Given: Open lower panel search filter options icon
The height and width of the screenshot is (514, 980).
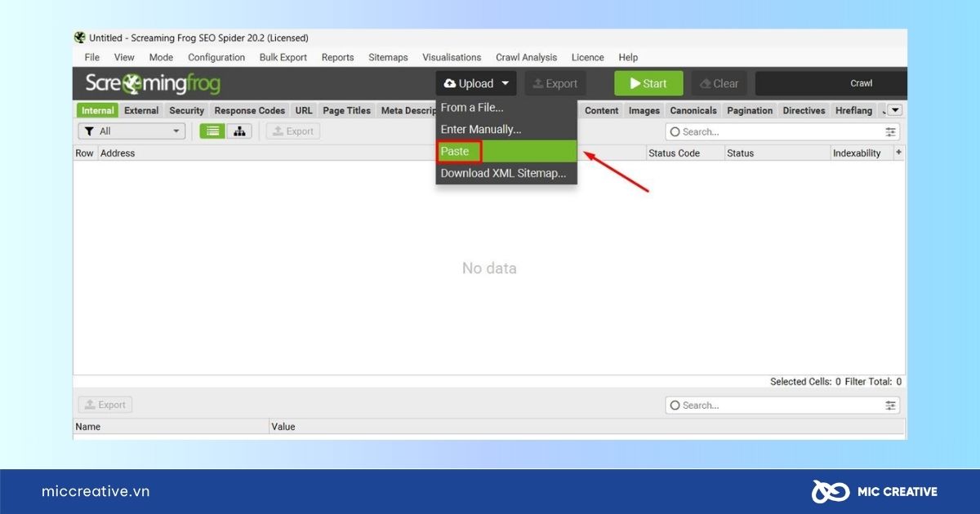Looking at the screenshot, I should [890, 405].
